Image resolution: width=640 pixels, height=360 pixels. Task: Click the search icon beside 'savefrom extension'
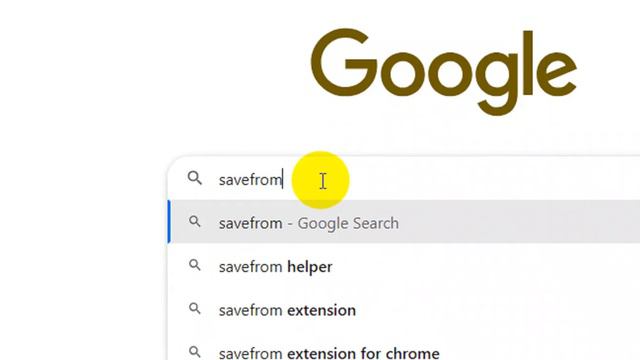pos(195,309)
